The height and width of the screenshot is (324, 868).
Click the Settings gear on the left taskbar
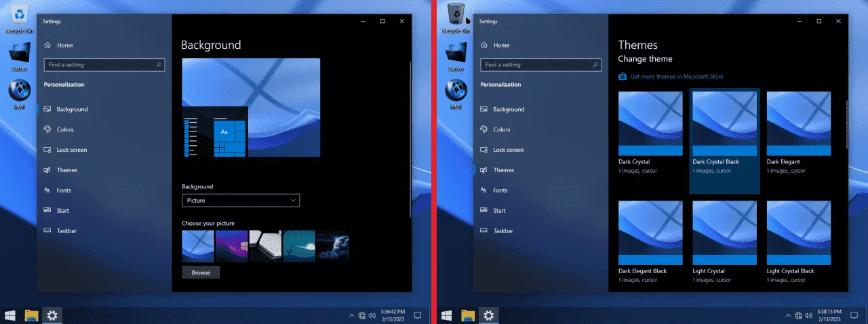tap(52, 315)
